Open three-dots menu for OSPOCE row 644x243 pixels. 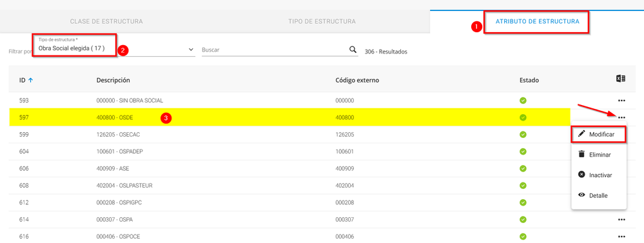[621, 237]
